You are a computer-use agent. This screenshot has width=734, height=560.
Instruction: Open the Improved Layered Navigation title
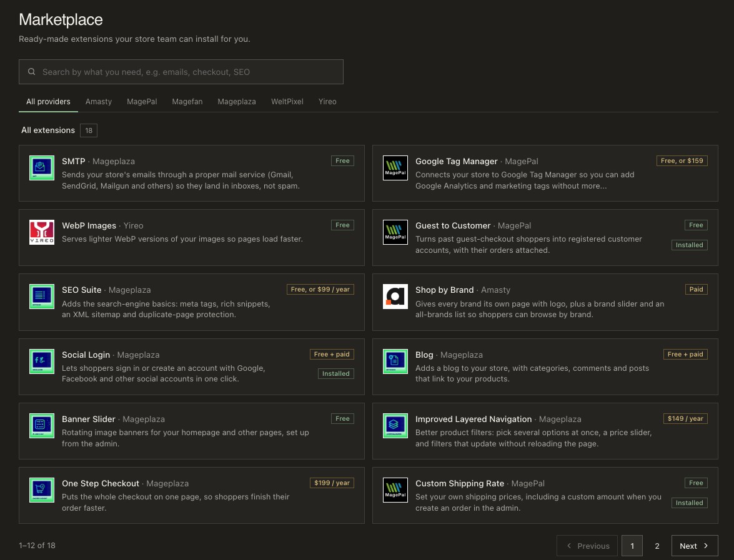click(474, 419)
